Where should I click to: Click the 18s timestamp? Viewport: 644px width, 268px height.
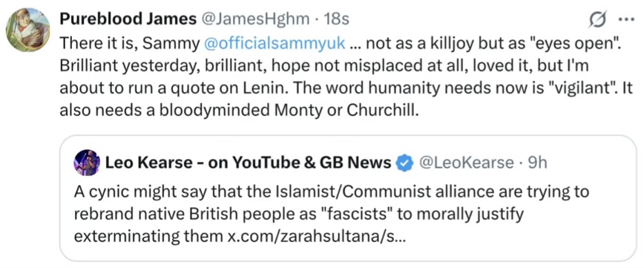[336, 19]
